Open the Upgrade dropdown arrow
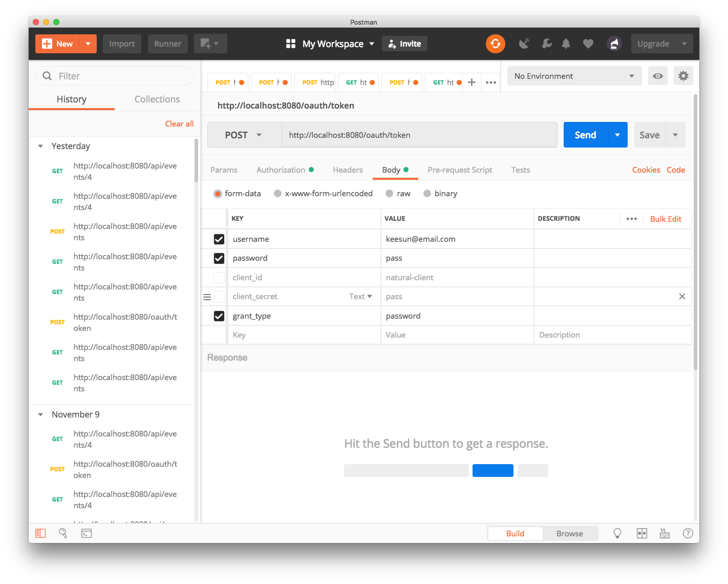The image size is (728, 584). pos(684,44)
